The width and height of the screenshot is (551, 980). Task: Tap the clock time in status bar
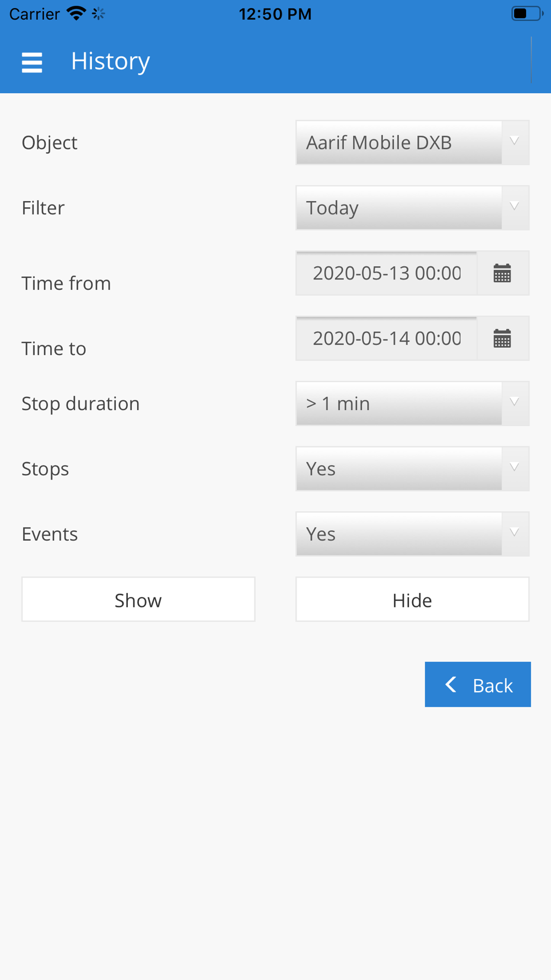point(275,14)
